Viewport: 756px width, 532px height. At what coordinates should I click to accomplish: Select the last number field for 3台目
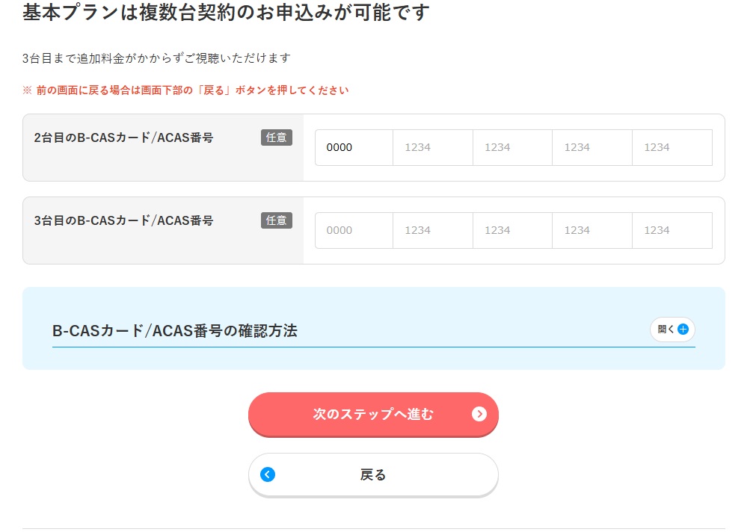point(672,231)
